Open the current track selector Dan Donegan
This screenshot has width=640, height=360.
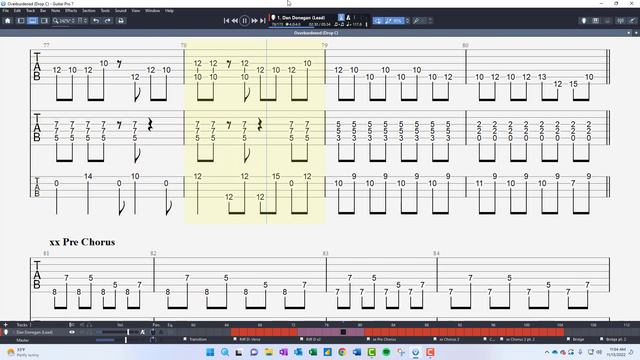pos(301,18)
